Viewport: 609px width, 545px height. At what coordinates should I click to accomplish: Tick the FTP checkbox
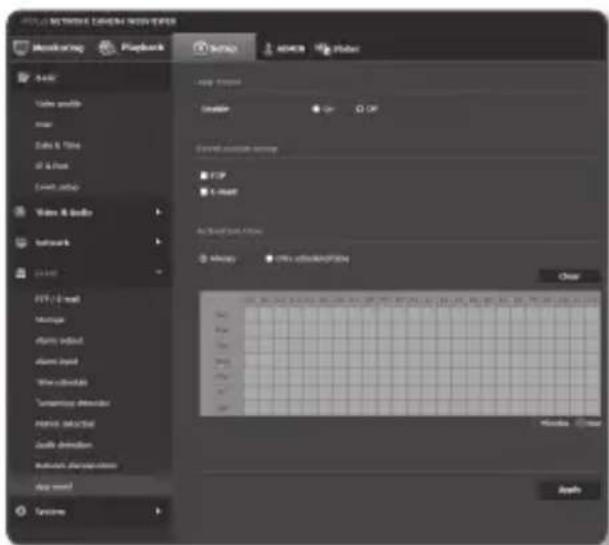pyautogui.click(x=204, y=176)
